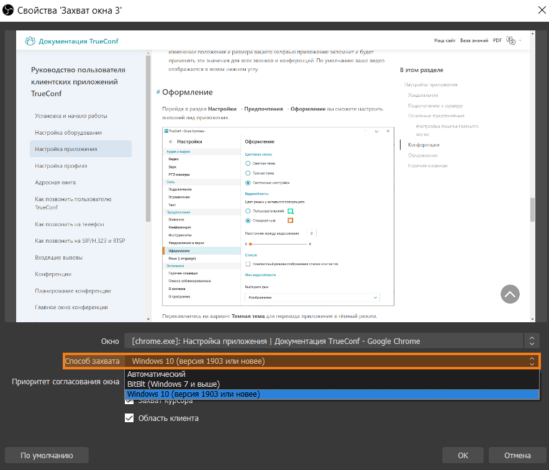The width and height of the screenshot is (549, 470).
Task: Click the OBS logo in title bar
Action: point(8,10)
